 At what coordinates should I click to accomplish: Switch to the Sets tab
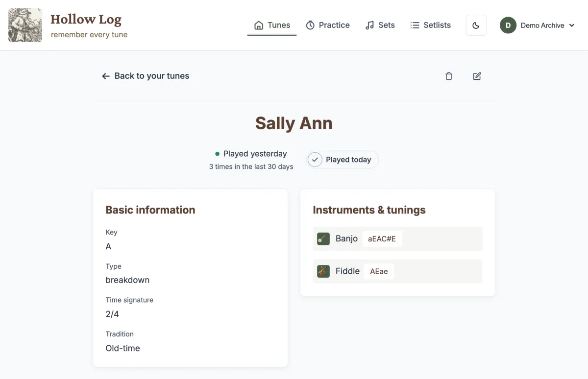pos(380,25)
